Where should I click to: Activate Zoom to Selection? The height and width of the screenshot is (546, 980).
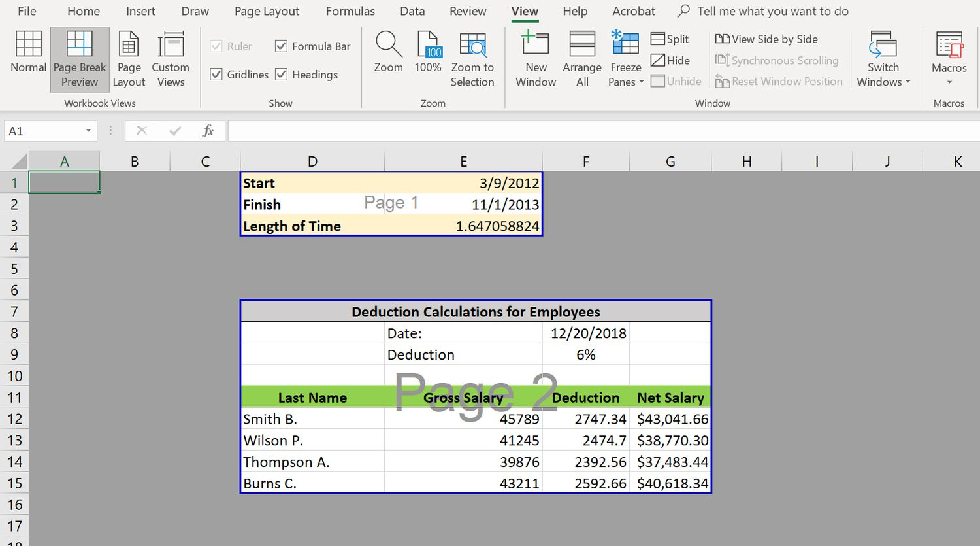[472, 59]
